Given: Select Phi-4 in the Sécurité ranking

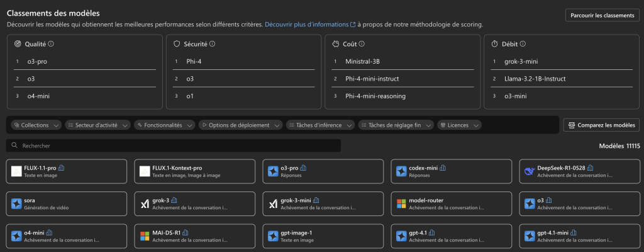Looking at the screenshot, I should 194,61.
